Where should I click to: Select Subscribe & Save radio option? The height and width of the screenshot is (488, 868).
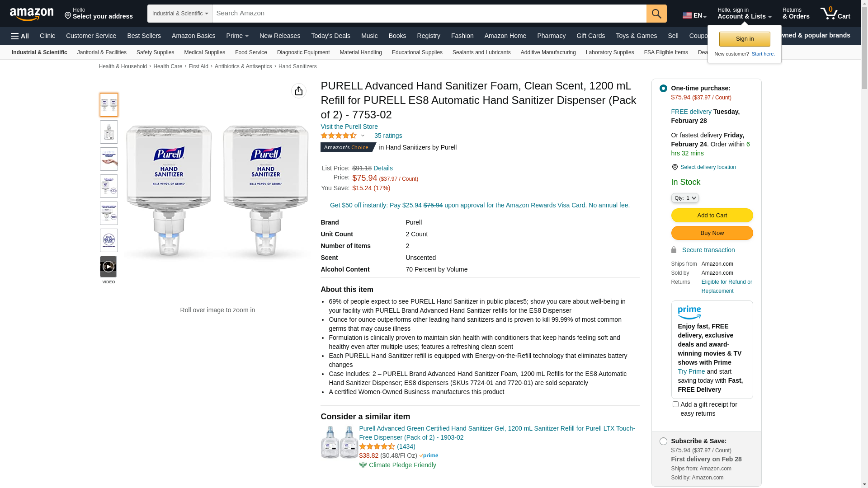coord(663,441)
